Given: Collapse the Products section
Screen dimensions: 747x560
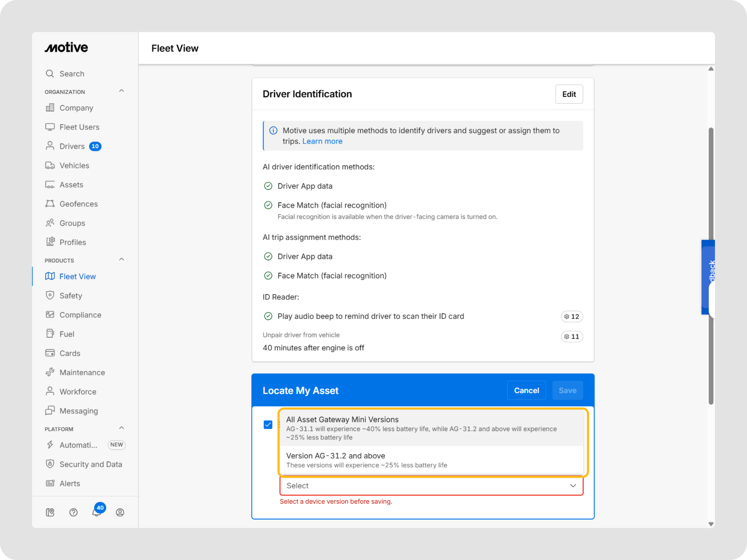Looking at the screenshot, I should pos(121,260).
